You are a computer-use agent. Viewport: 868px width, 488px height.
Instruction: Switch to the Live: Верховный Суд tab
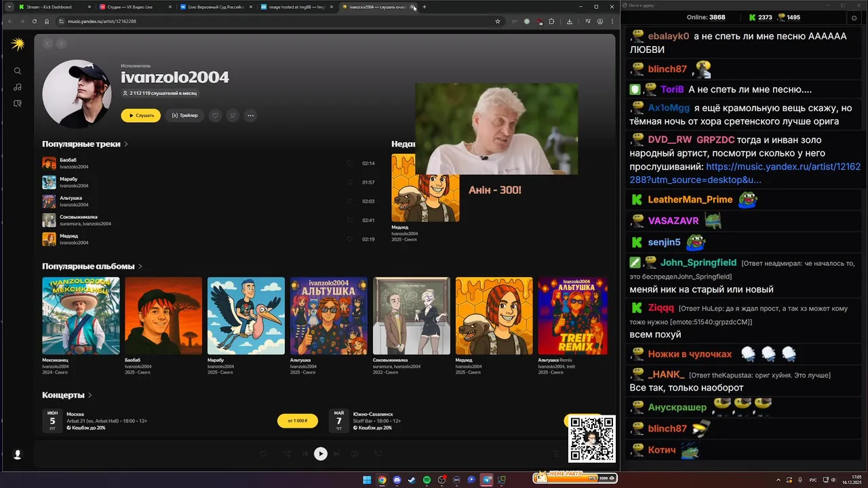click(x=216, y=7)
